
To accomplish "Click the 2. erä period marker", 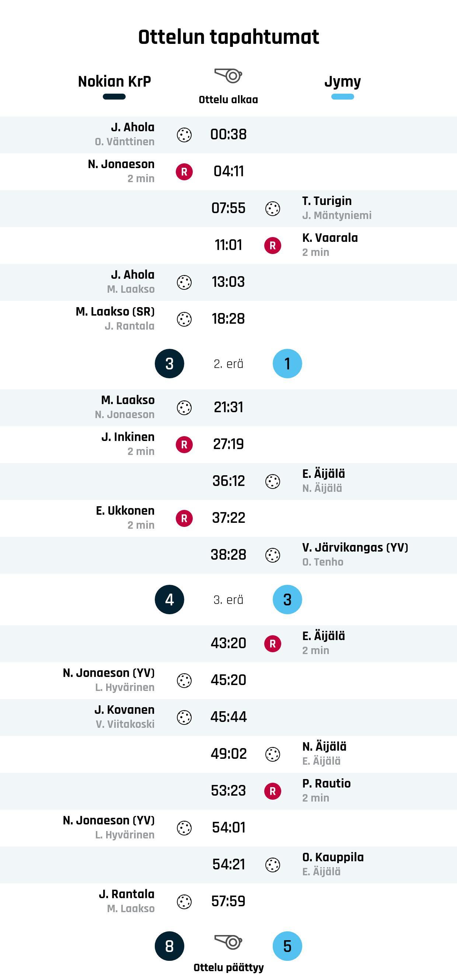I will (x=228, y=364).
